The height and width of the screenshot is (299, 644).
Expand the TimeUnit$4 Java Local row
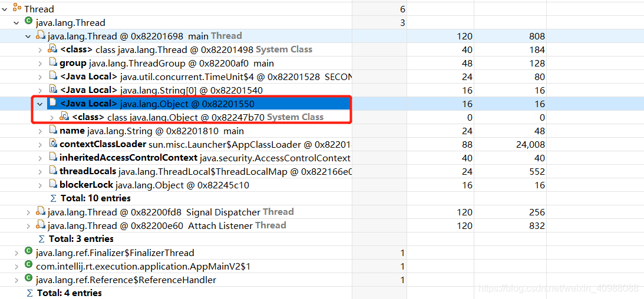[x=40, y=77]
